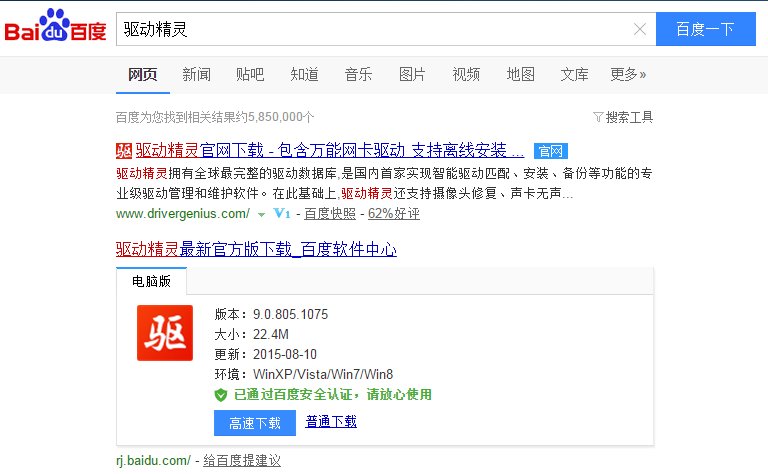The image size is (768, 474).
Task: Click the Baidu logo
Action: coord(55,29)
